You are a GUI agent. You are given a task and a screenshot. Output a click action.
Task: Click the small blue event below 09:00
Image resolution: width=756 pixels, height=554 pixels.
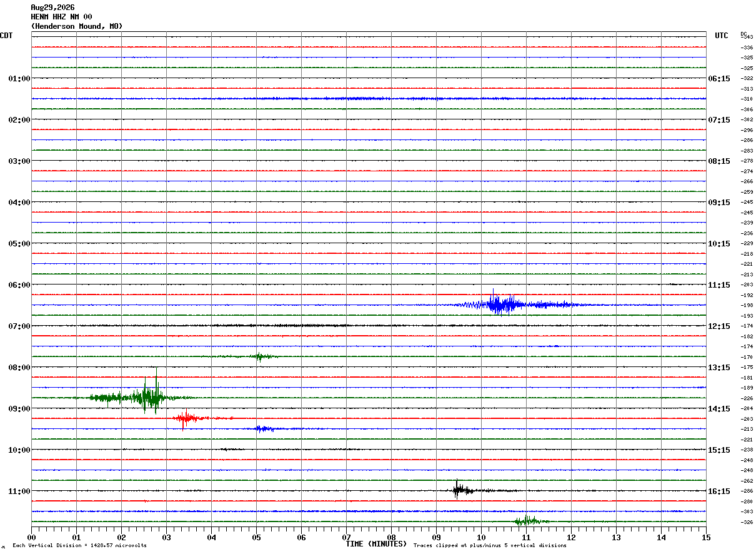(266, 429)
